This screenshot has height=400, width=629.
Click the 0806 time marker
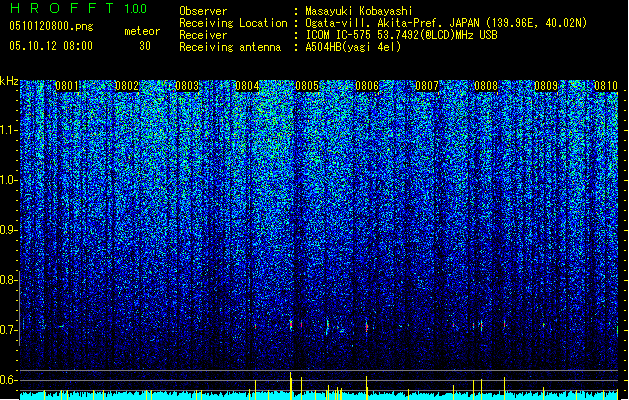pos(367,86)
